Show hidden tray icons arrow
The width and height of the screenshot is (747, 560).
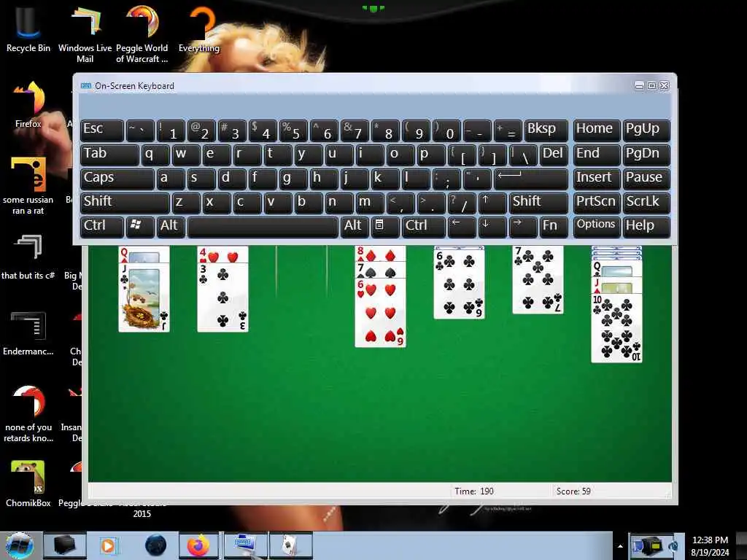(620, 546)
